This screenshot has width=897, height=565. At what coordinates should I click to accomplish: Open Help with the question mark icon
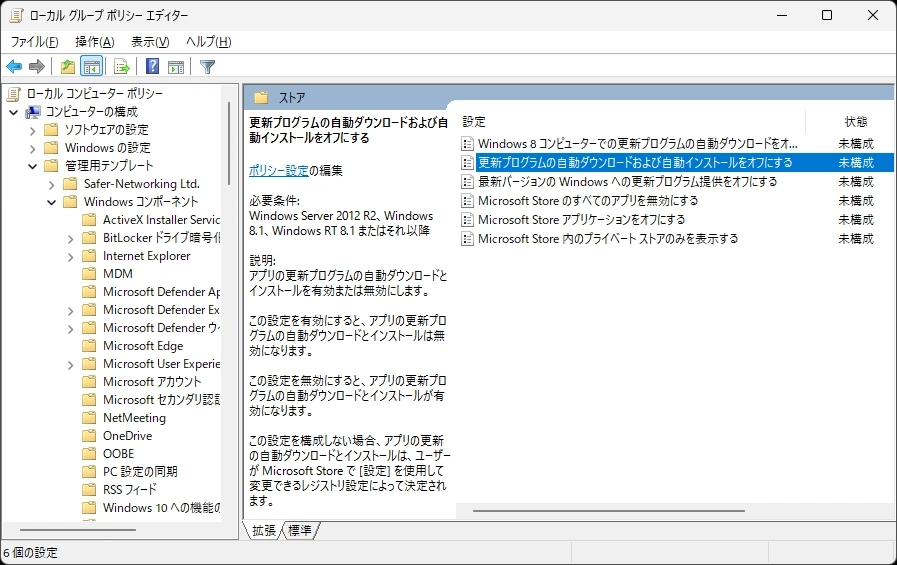153,67
